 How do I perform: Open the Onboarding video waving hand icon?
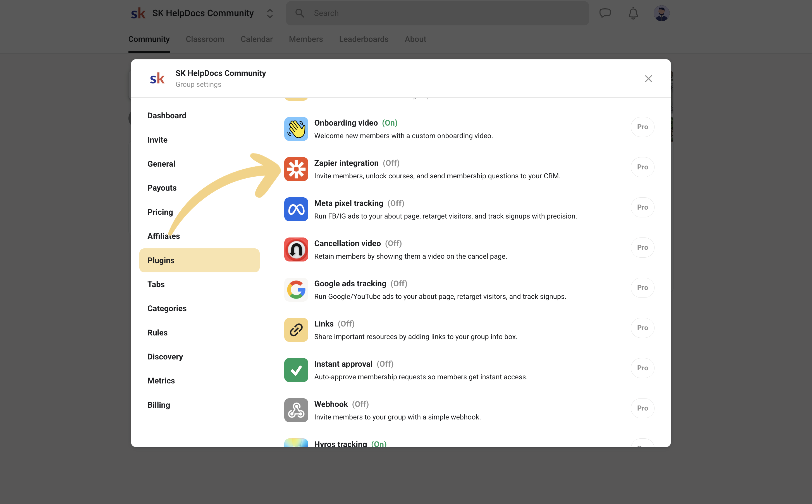point(296,129)
